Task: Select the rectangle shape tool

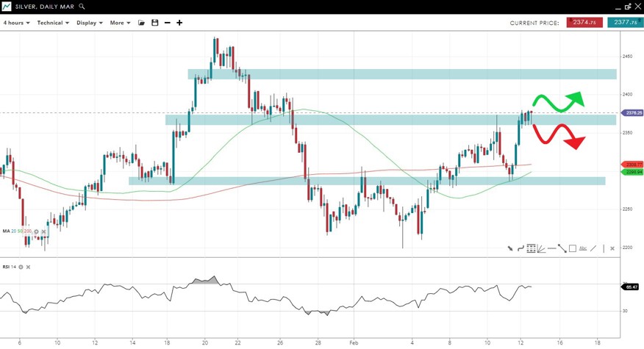Action: point(573,249)
